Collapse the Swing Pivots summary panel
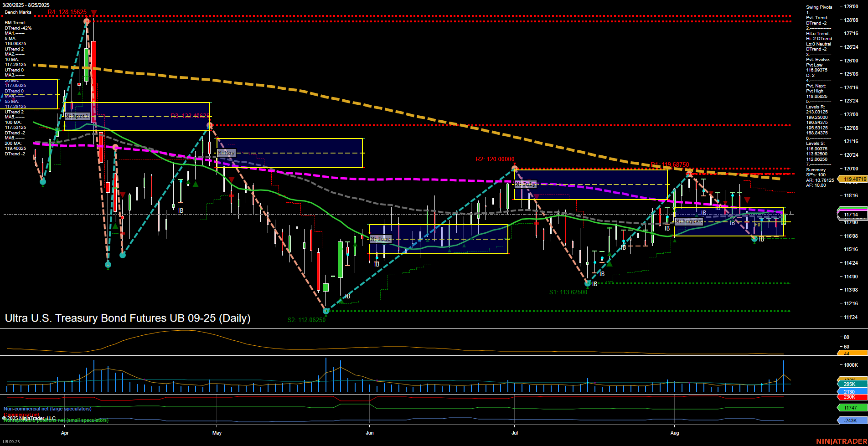 pyautogui.click(x=818, y=7)
